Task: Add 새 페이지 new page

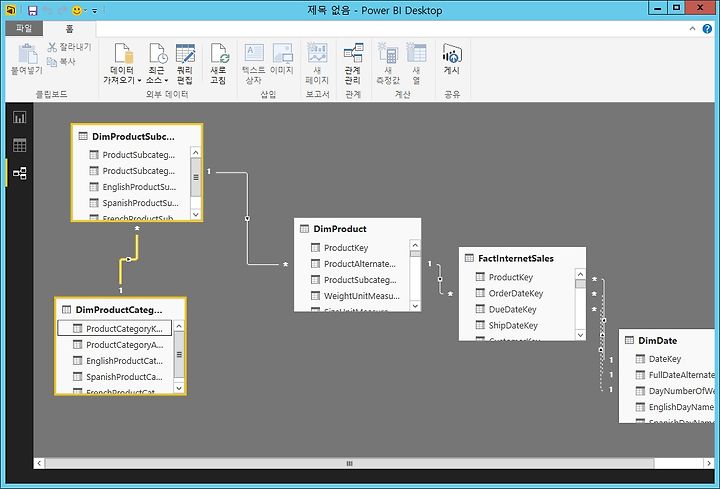Action: (x=317, y=64)
